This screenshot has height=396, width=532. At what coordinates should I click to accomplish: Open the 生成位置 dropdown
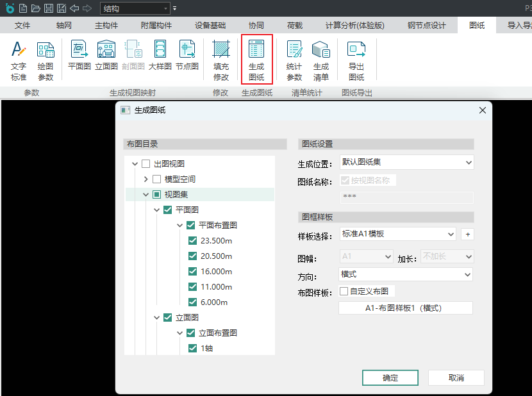(406, 163)
